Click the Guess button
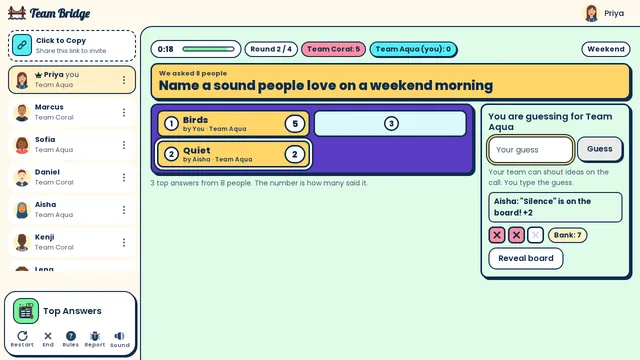Image resolution: width=640 pixels, height=360 pixels. pos(600,149)
